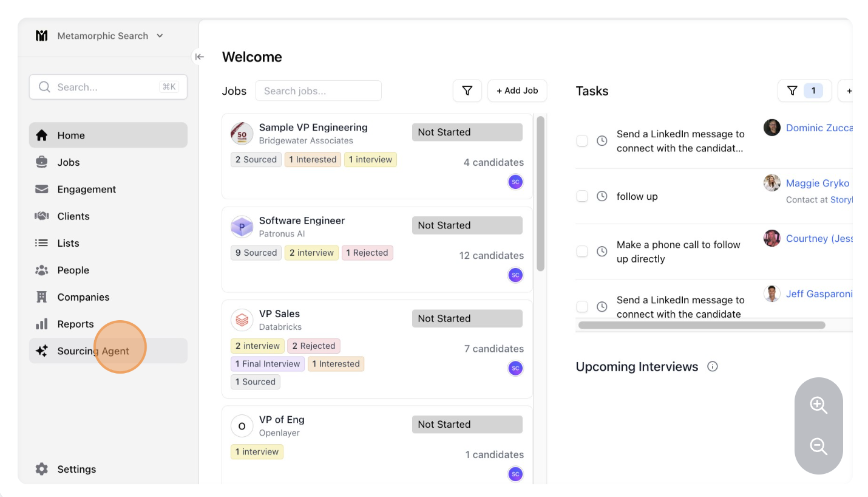Click the Patronus AI logo icon
868x497 pixels.
tap(242, 227)
